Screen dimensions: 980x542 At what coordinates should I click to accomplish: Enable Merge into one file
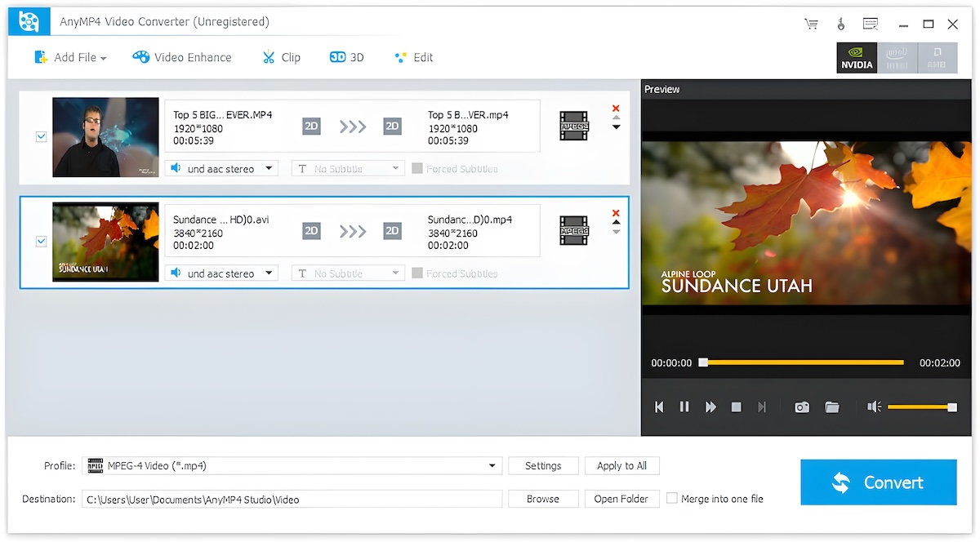tap(672, 498)
